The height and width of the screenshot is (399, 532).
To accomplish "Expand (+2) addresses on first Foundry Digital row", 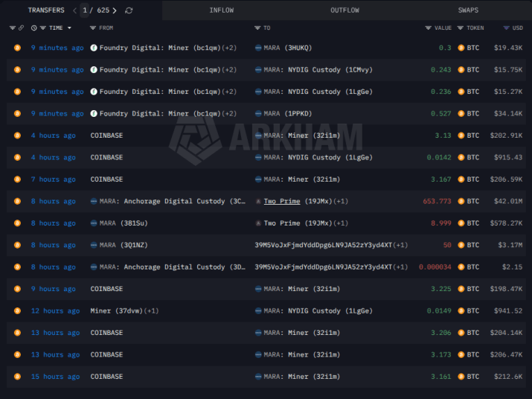I will pos(228,48).
